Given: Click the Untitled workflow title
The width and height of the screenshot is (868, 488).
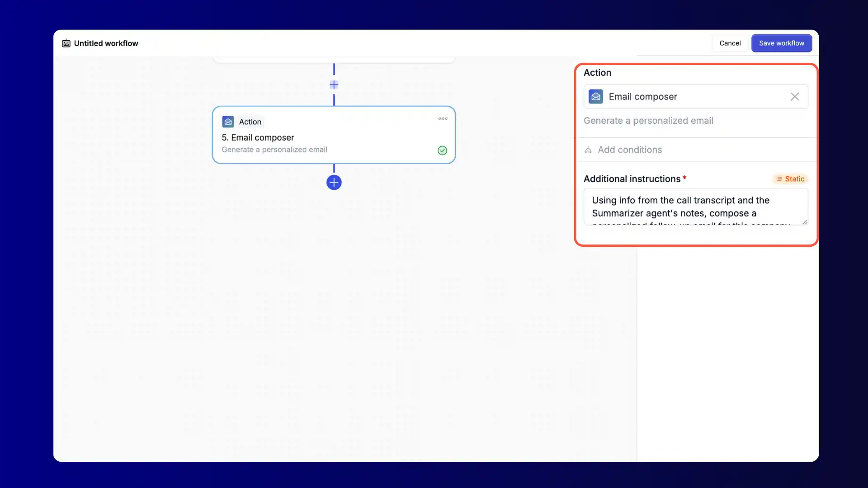Looking at the screenshot, I should (x=106, y=43).
